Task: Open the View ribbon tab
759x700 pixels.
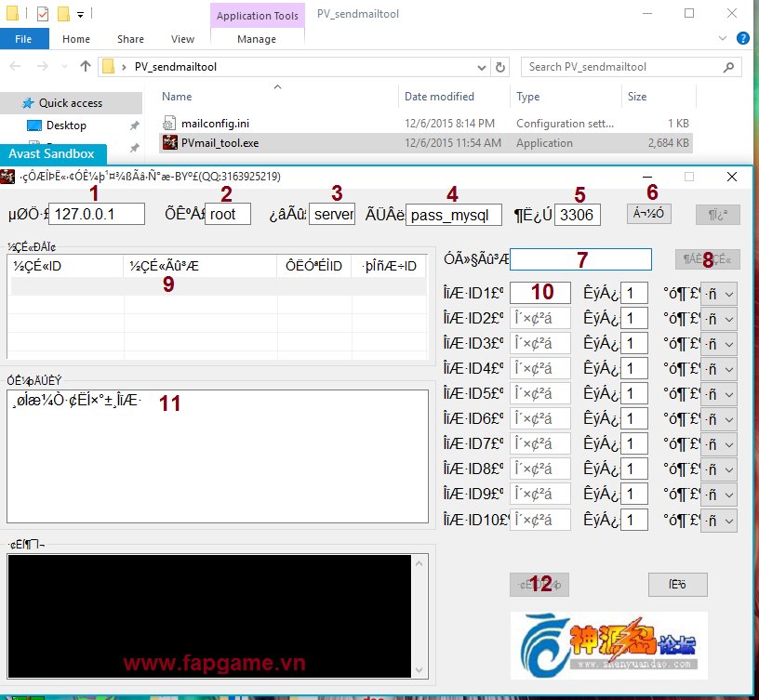Action: [182, 39]
